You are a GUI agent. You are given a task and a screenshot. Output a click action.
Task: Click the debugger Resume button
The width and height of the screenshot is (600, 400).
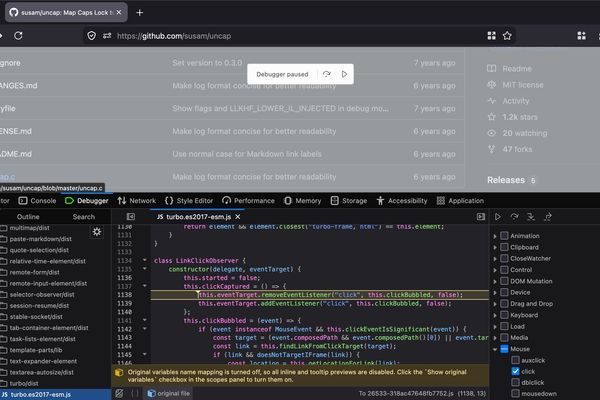(x=497, y=217)
